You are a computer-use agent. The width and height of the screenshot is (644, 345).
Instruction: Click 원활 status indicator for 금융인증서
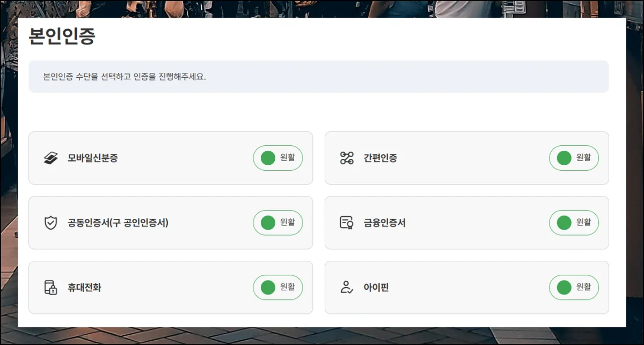point(574,223)
